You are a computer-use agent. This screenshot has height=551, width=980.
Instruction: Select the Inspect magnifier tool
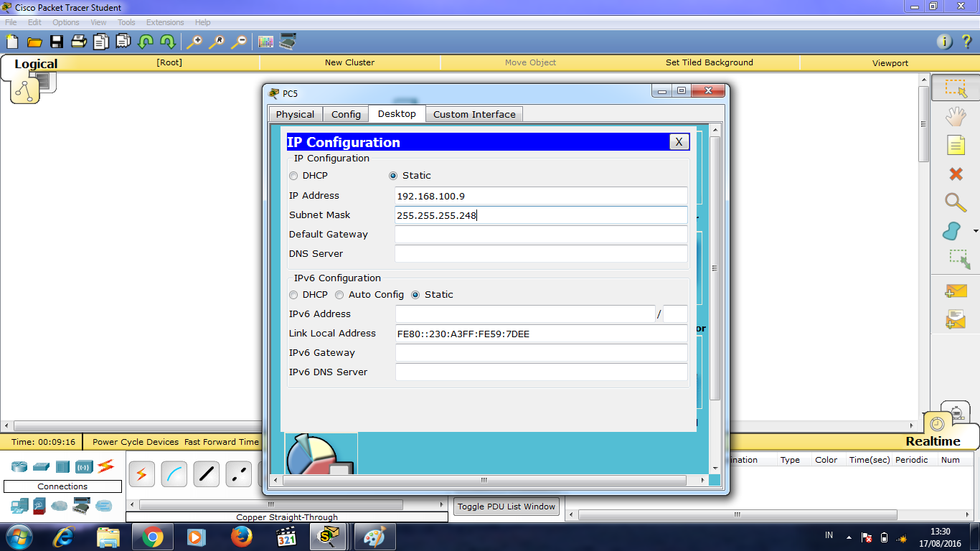click(956, 202)
